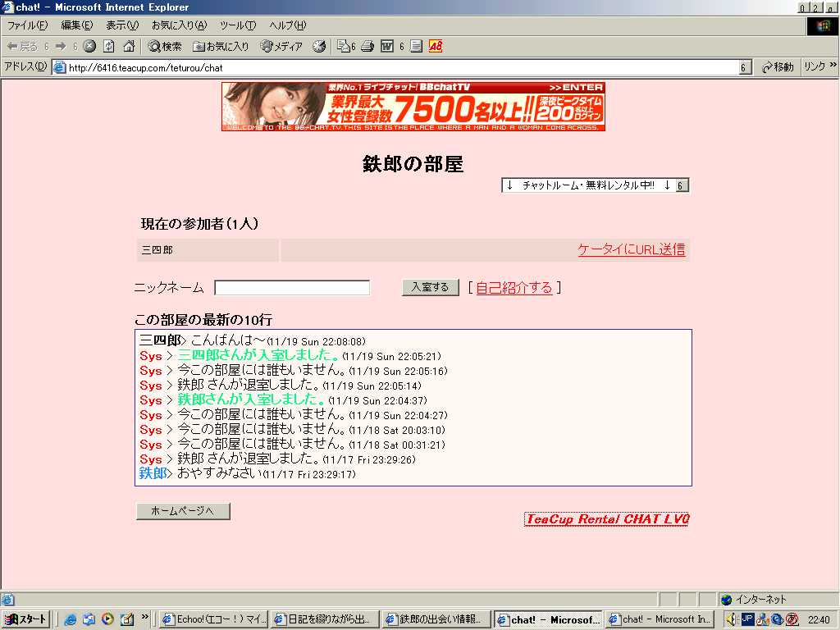The height and width of the screenshot is (630, 840).
Task: Click the Edit with Word icon
Action: pos(387,46)
